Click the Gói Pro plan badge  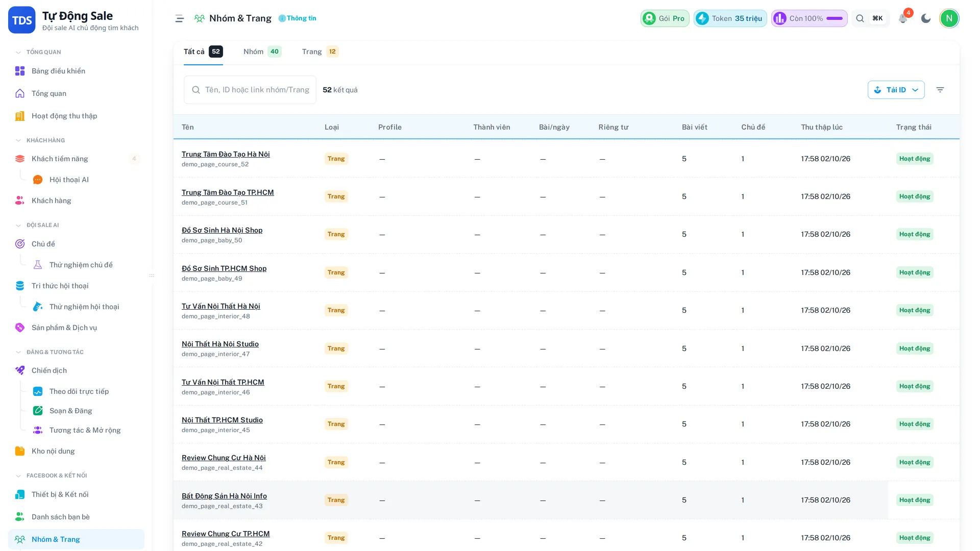(x=665, y=18)
